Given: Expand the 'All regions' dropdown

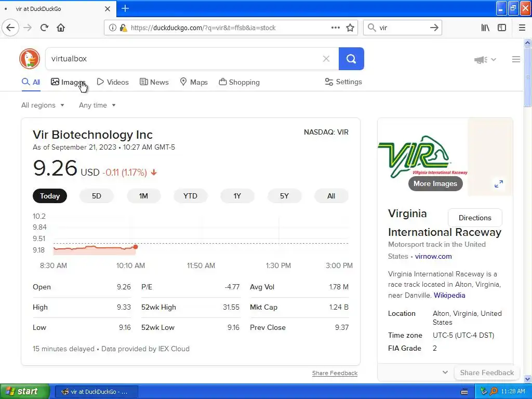Looking at the screenshot, I should (43, 105).
